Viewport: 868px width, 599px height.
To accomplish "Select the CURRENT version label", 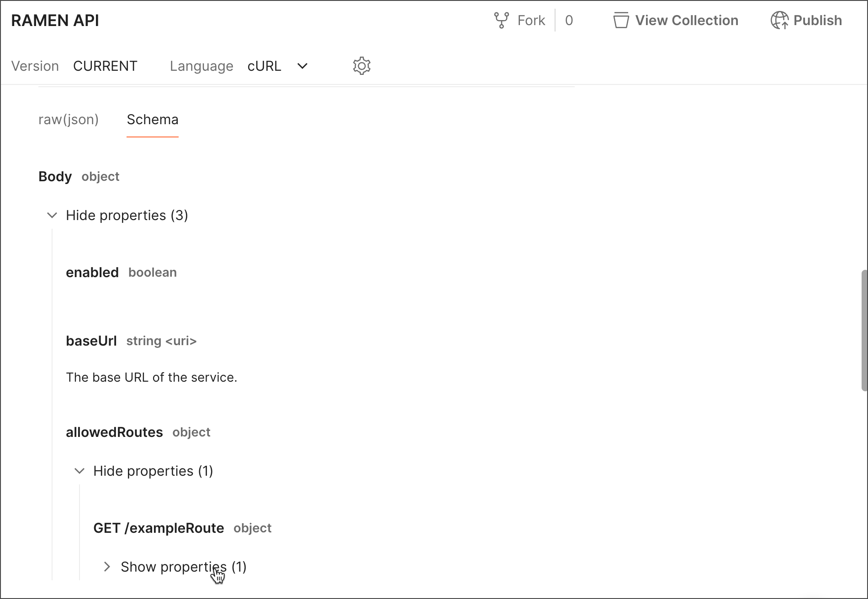I will pyautogui.click(x=105, y=66).
